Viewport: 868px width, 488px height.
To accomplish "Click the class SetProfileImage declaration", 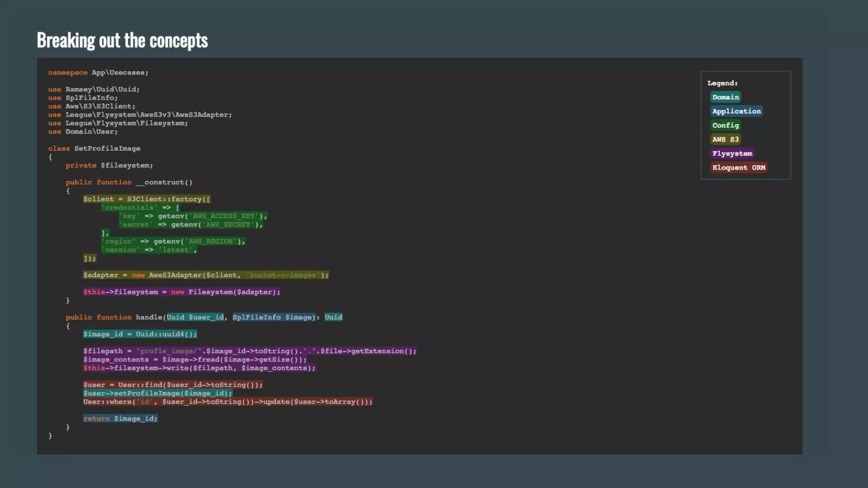I will pyautogui.click(x=94, y=148).
